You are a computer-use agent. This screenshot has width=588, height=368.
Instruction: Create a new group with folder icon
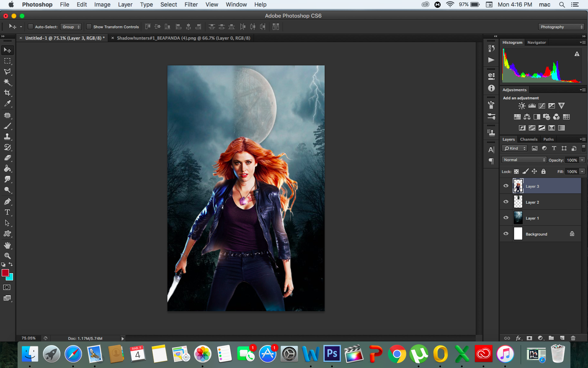tap(551, 338)
